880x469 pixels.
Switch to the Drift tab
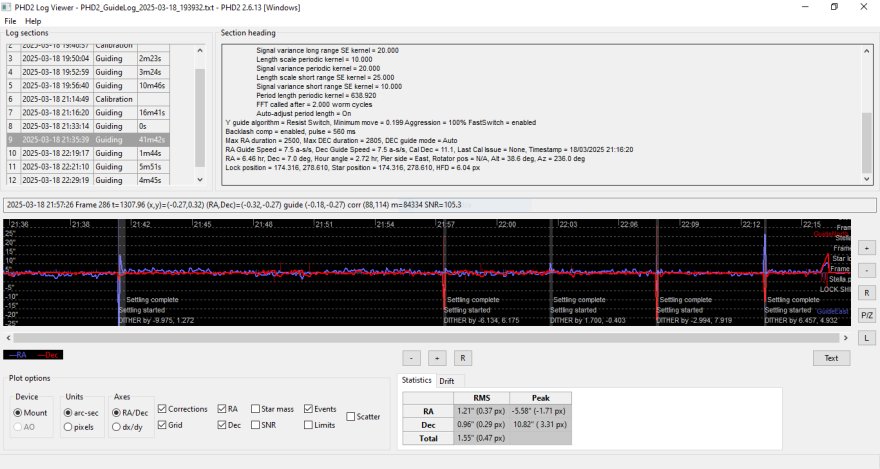(448, 380)
